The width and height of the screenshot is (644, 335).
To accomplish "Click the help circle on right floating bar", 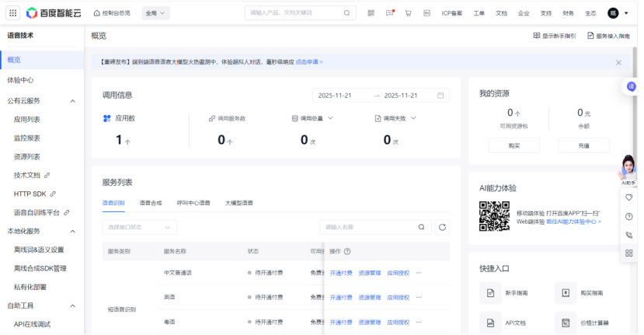I will [x=628, y=217].
